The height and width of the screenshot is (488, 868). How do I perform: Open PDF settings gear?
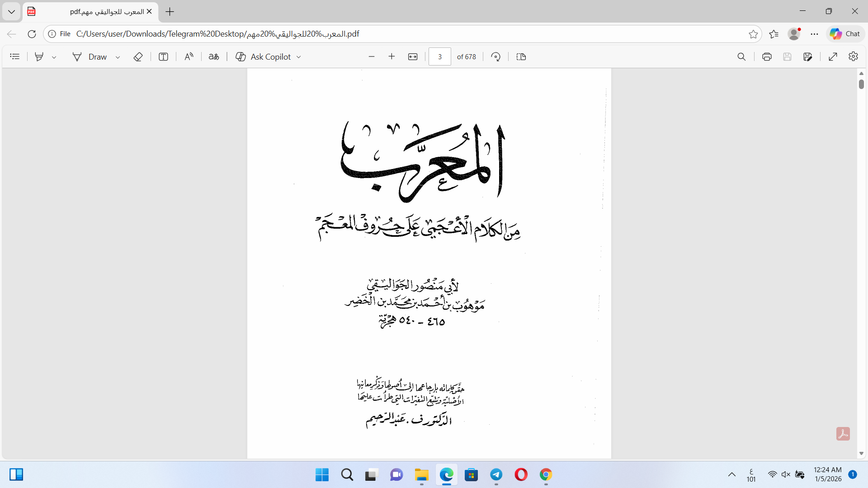click(x=854, y=56)
